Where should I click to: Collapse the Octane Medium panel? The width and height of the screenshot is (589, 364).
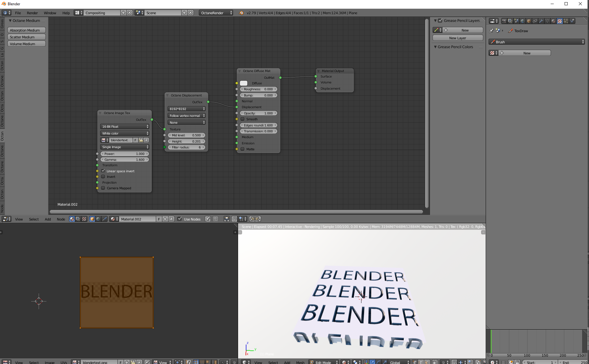pos(10,21)
